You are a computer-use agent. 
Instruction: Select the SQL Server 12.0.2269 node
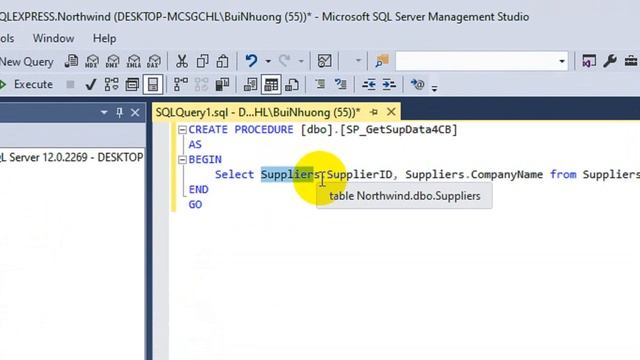coord(71,157)
